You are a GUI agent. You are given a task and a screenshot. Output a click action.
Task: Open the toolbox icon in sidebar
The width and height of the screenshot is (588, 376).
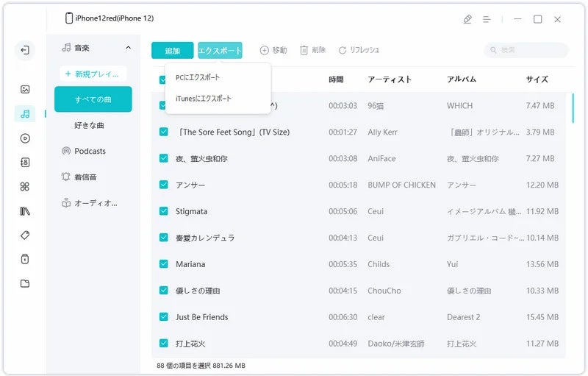[x=25, y=259]
